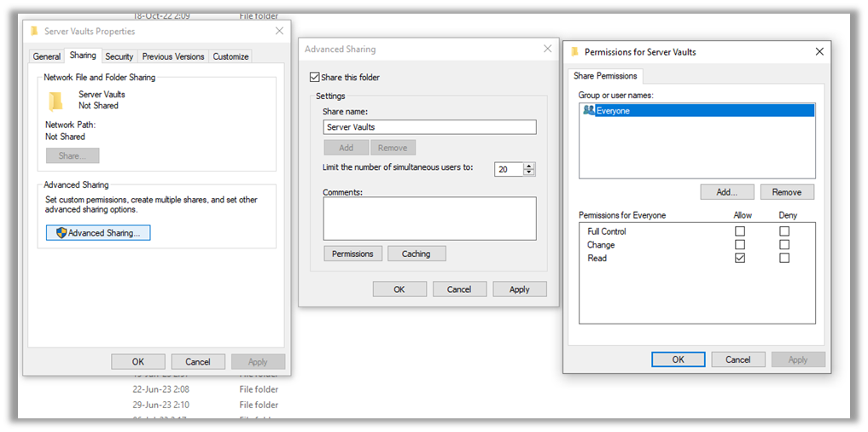Click the Permissions button

(x=352, y=254)
